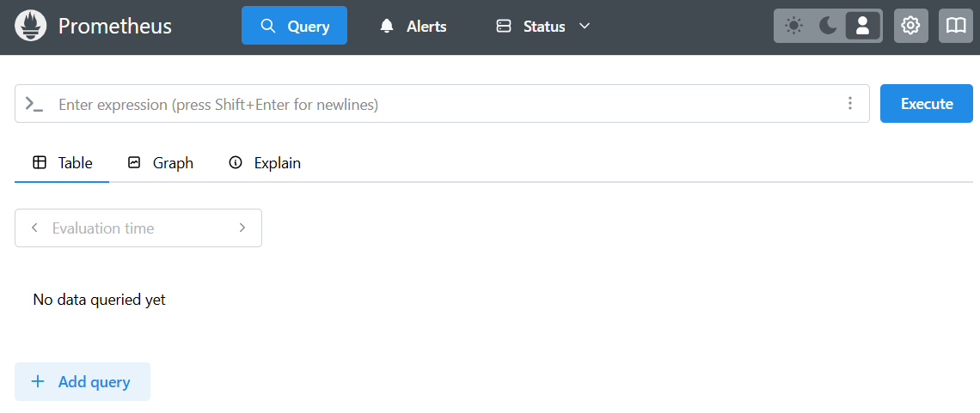This screenshot has width=980, height=413.
Task: Click the expression prompt icon
Action: [34, 104]
